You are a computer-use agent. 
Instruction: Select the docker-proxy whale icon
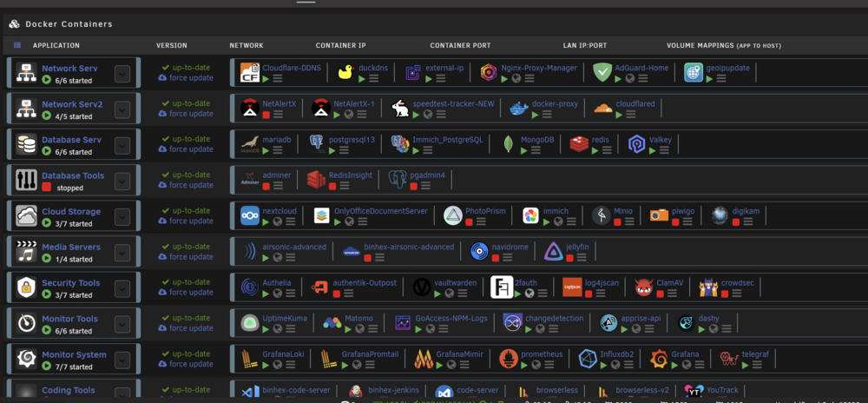pyautogui.click(x=519, y=109)
